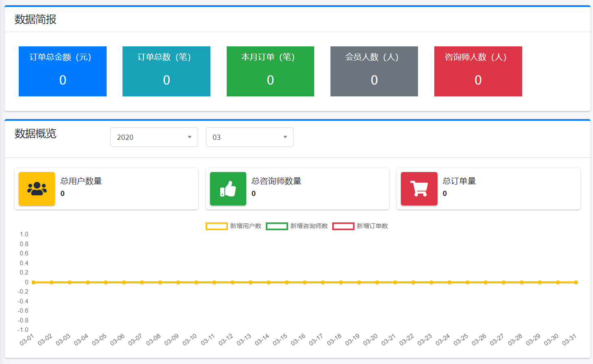Screen dimensions: 593x364
Task: Click the 1.0 y-axis value
Action: coord(24,234)
